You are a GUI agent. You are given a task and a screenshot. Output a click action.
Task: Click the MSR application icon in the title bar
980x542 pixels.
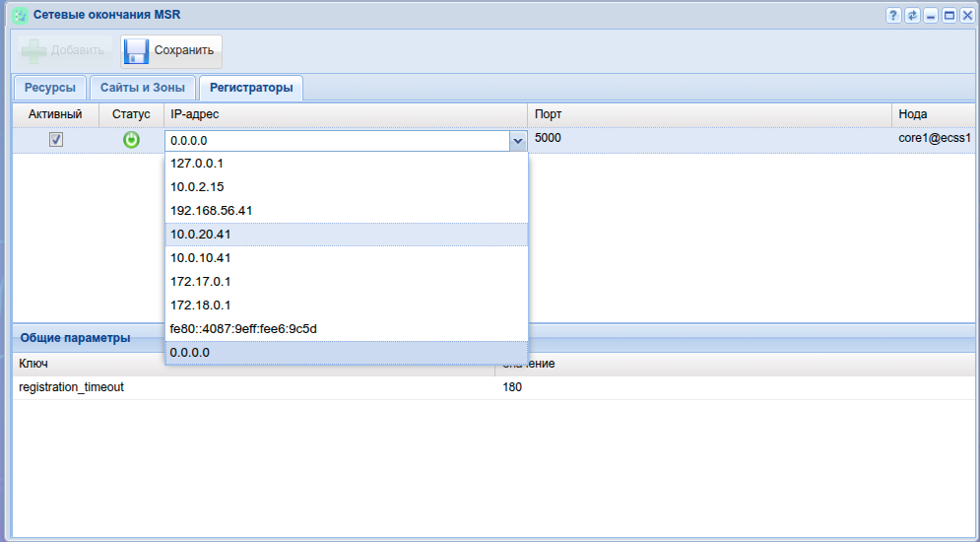20,15
